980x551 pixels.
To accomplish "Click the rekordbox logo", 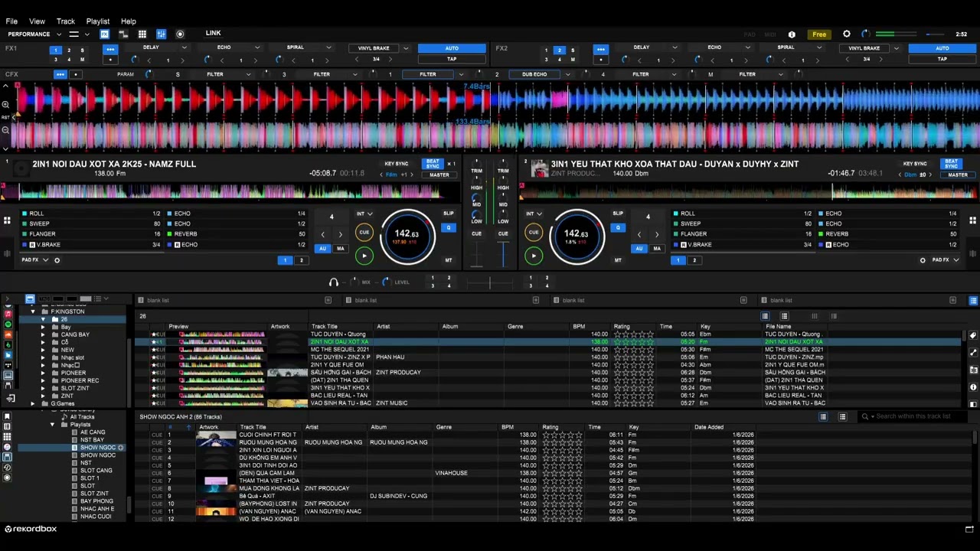I will pyautogui.click(x=31, y=529).
